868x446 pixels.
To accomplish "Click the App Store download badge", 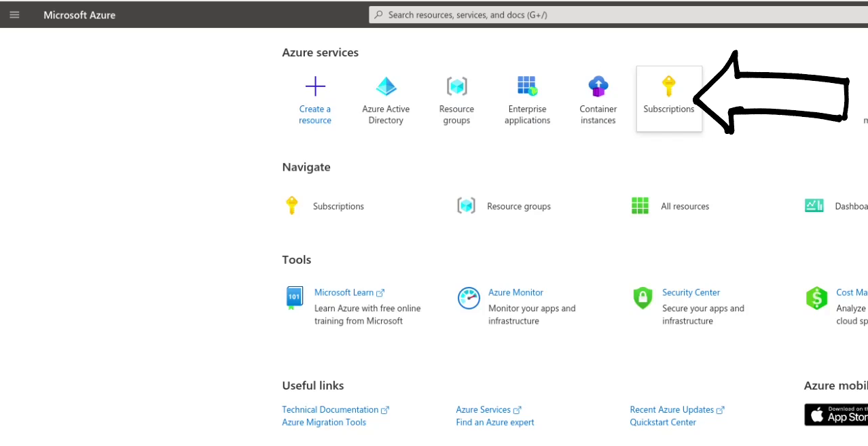I will pos(836,415).
